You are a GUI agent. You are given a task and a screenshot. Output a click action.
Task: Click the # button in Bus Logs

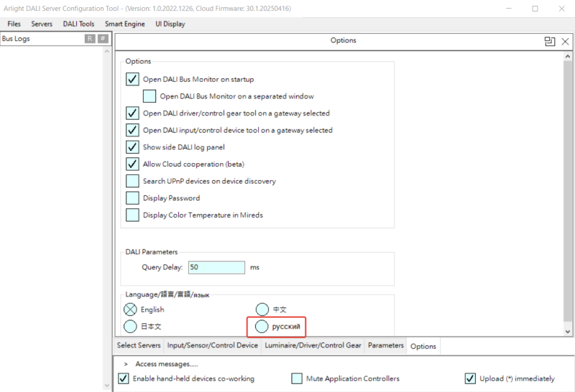(x=103, y=39)
